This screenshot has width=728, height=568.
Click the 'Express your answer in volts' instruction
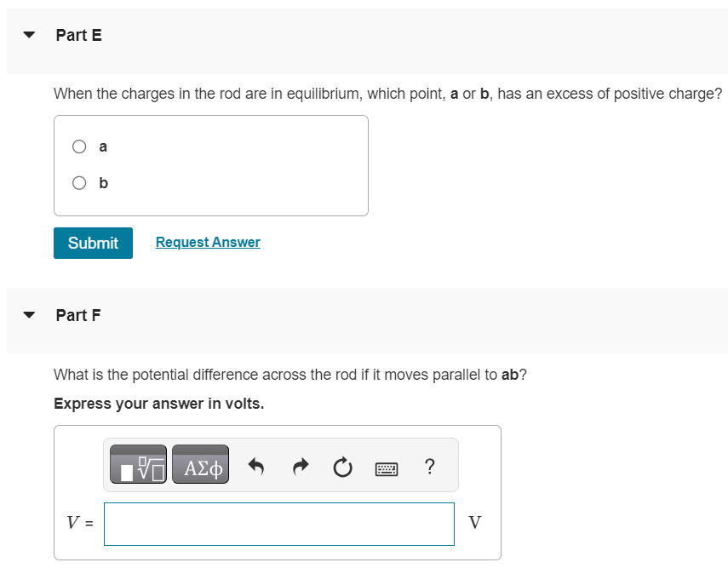[x=158, y=404]
